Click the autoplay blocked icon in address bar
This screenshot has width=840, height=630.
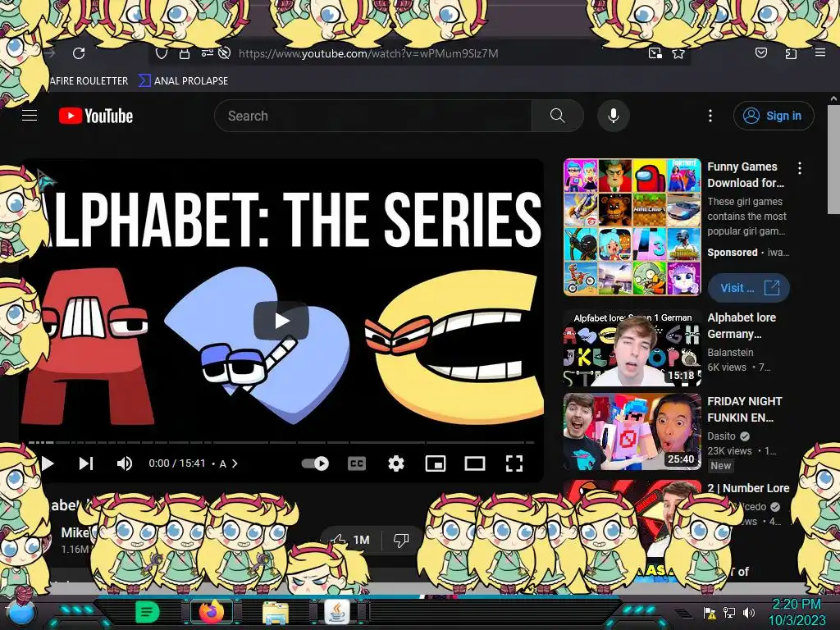click(225, 53)
